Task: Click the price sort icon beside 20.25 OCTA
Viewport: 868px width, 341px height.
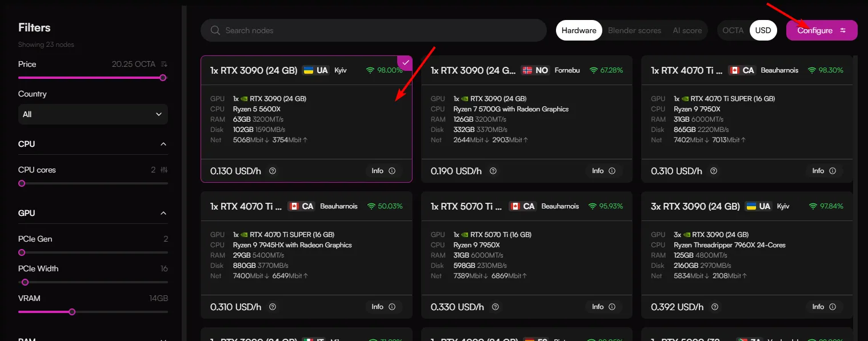Action: [164, 64]
